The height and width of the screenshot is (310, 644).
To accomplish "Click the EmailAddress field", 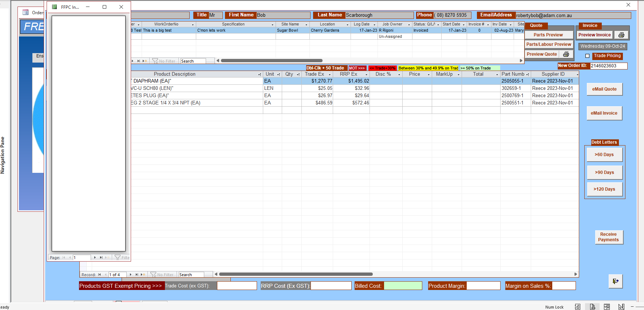I will coord(573,15).
